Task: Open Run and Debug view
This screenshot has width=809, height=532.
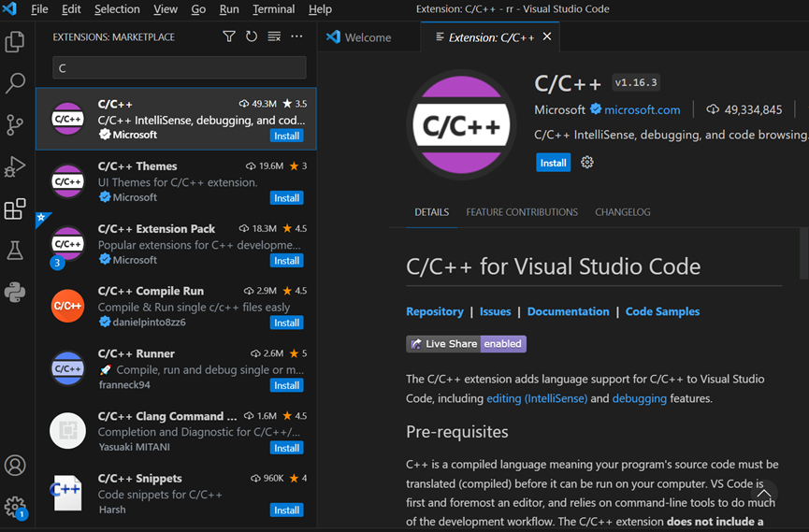Action: (x=15, y=166)
